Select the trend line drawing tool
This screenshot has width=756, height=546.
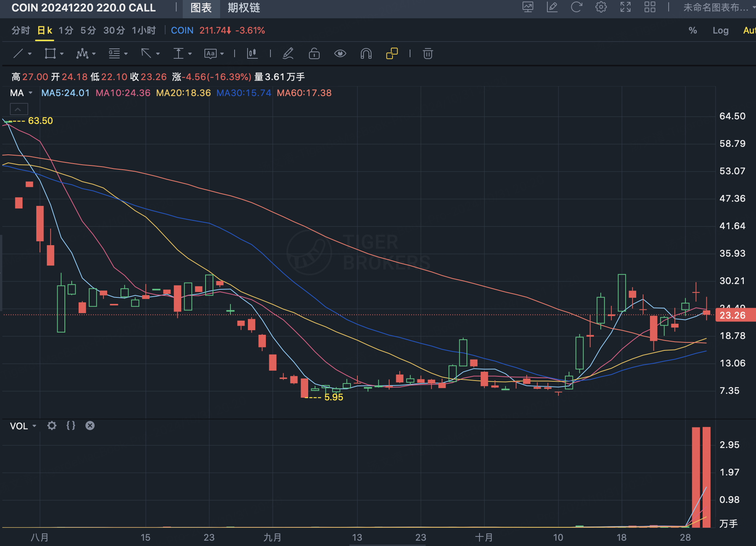point(18,54)
